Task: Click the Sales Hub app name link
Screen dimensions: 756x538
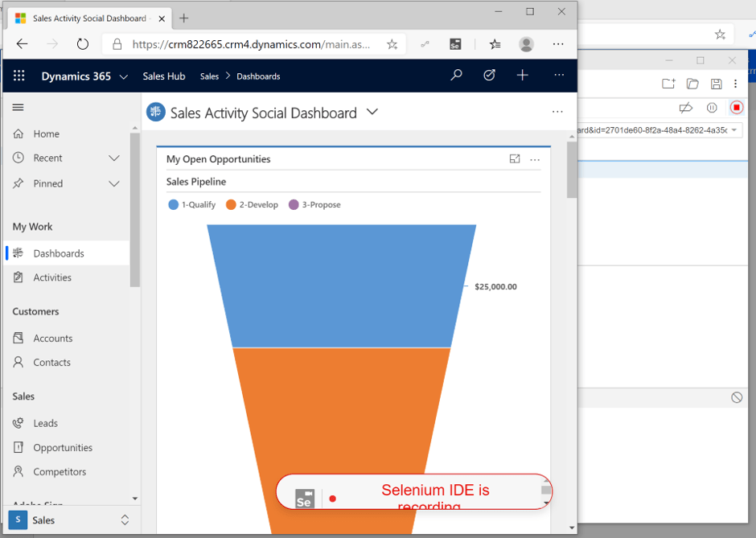Action: tap(164, 76)
